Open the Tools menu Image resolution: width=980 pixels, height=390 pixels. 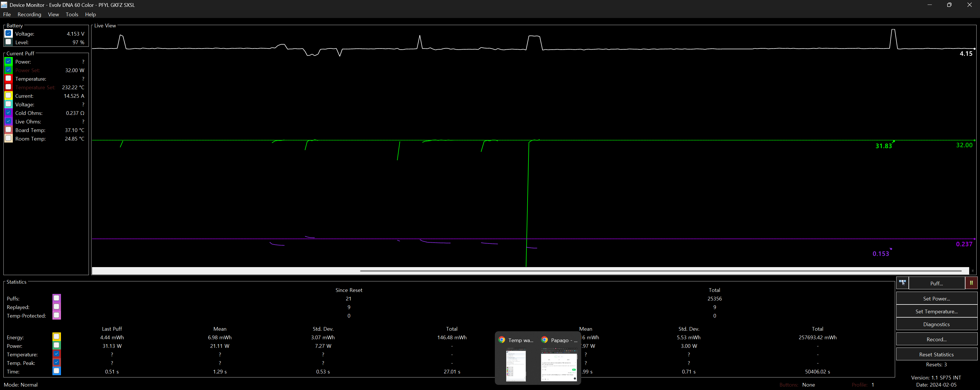tap(72, 15)
